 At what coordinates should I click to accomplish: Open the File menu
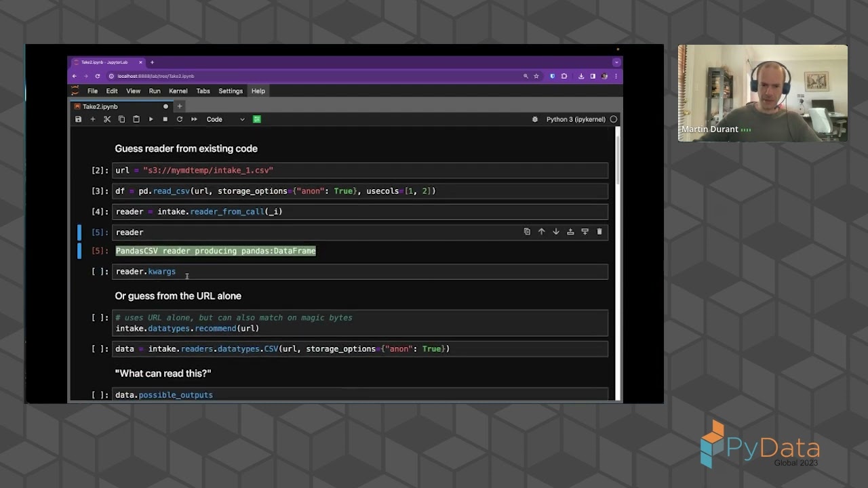click(92, 91)
